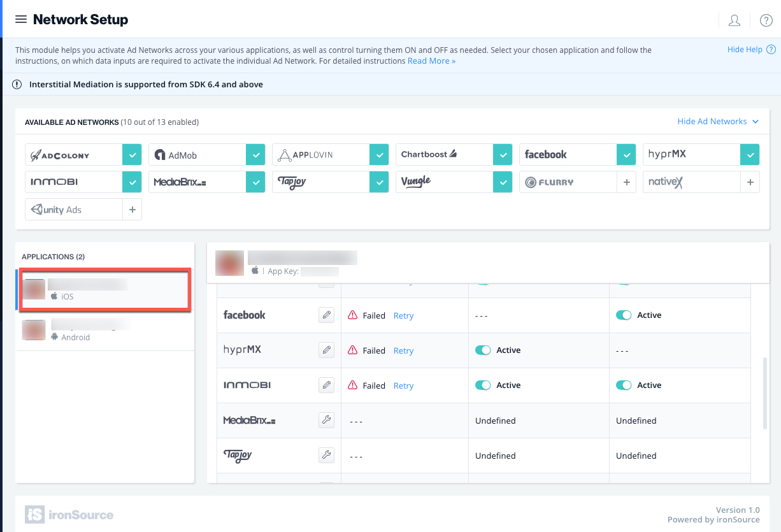Click Retry for the failed facebook network
The image size is (781, 532).
tap(403, 315)
